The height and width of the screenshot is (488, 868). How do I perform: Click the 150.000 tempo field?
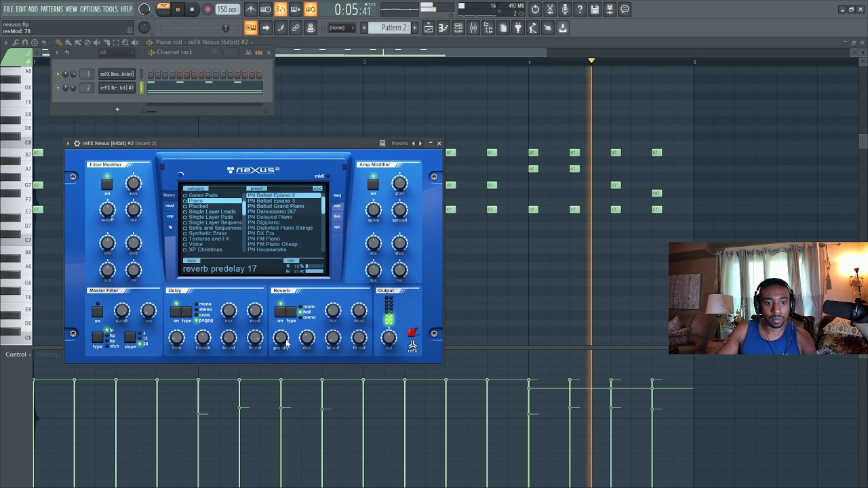tap(227, 9)
